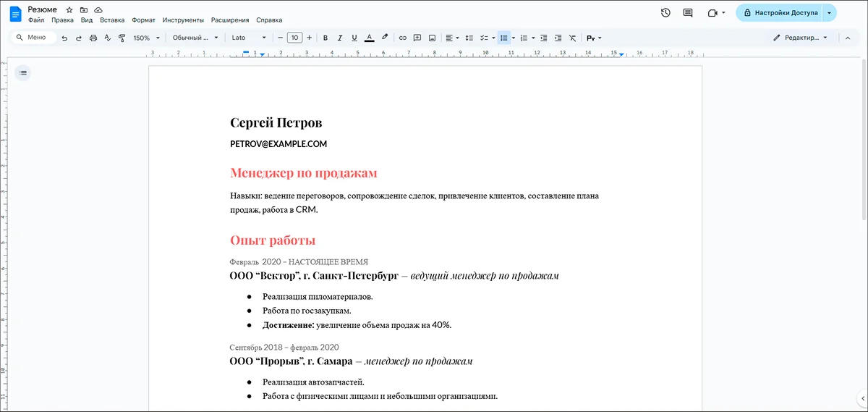This screenshot has width=868, height=412.
Task: Open the Редактирование mode dropdown
Action: 801,38
